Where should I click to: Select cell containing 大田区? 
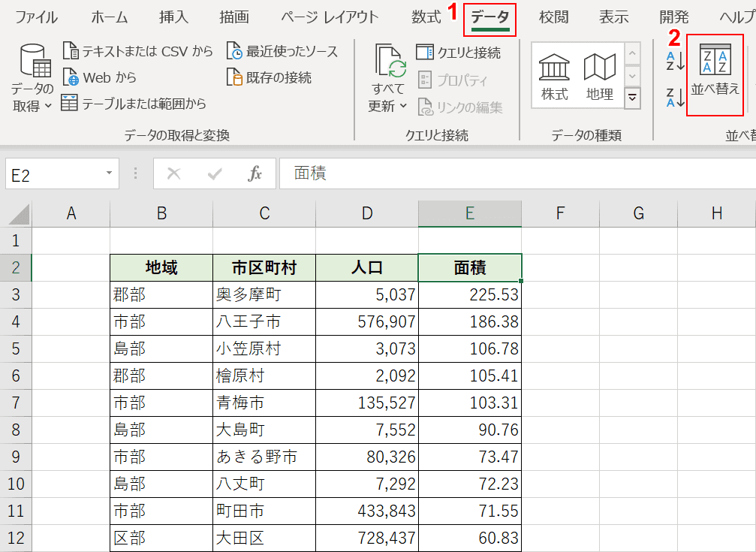pos(264,538)
